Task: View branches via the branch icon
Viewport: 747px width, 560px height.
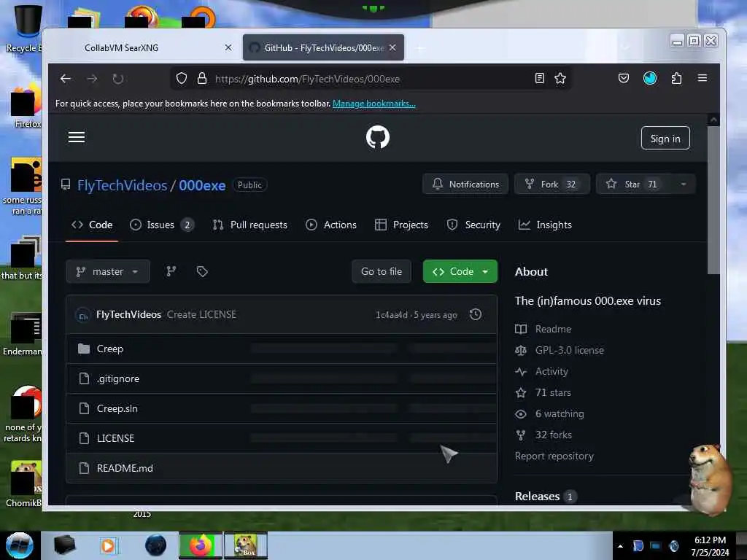Action: coord(171,271)
